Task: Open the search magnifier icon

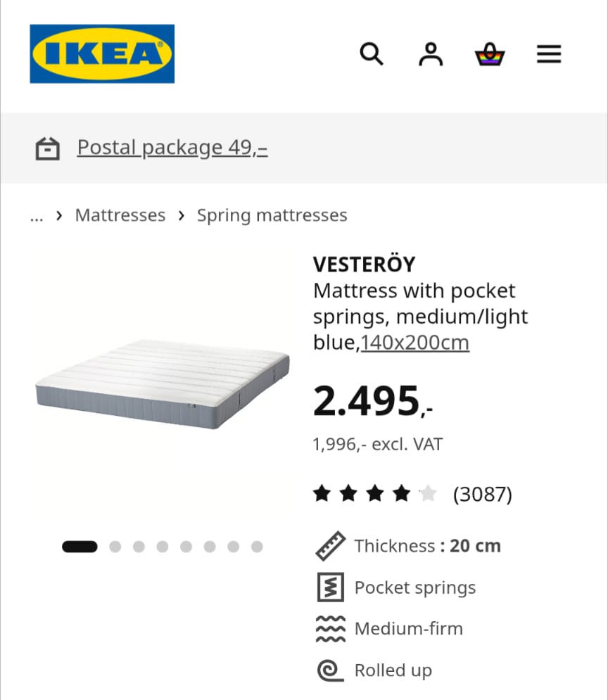Action: click(372, 54)
